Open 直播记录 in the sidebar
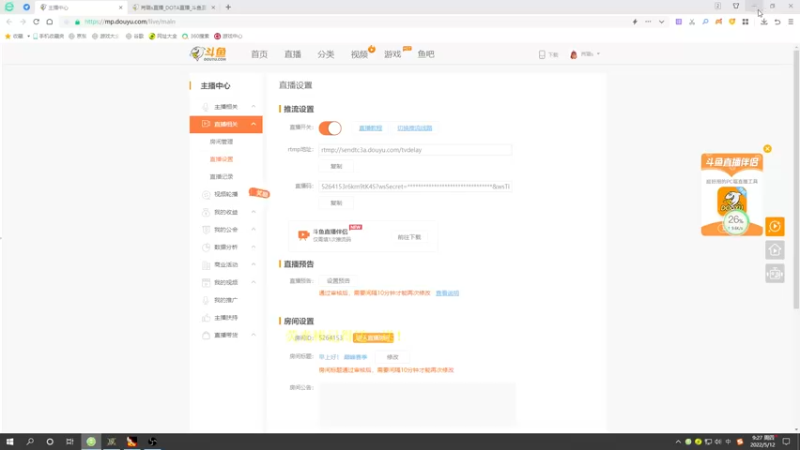 coord(221,177)
